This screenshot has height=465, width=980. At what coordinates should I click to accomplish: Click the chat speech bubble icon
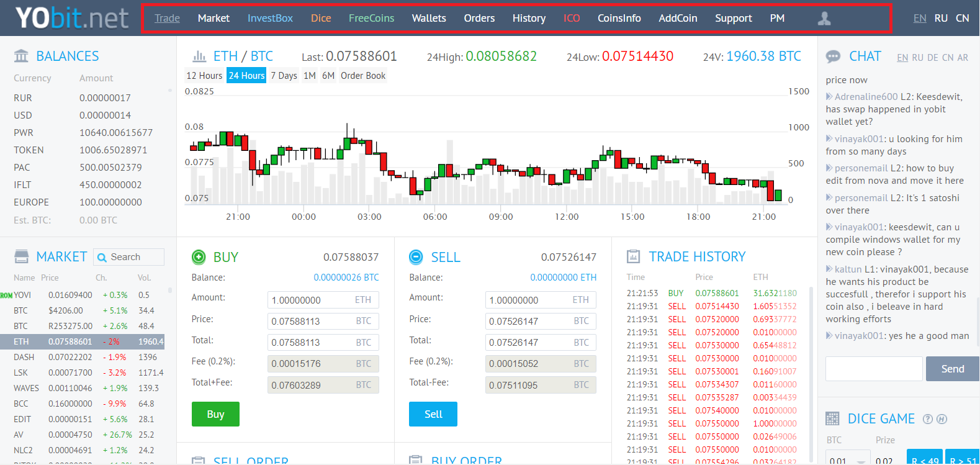coord(833,56)
